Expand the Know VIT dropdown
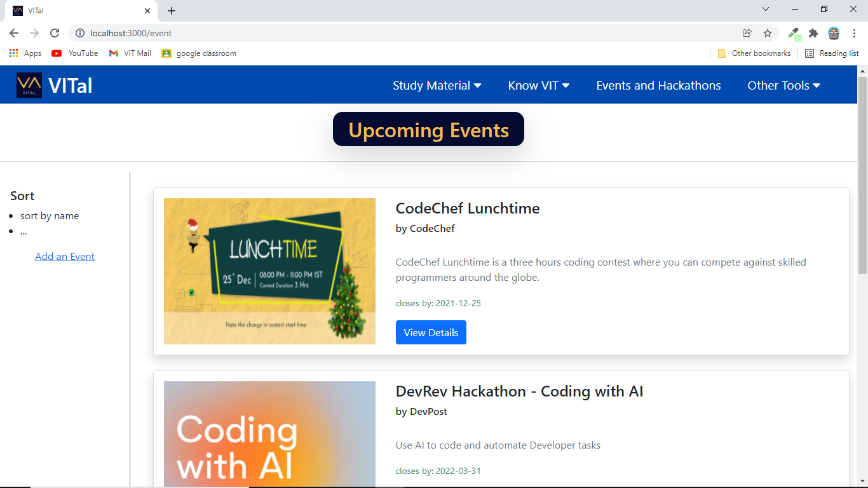The image size is (868, 488). click(539, 86)
